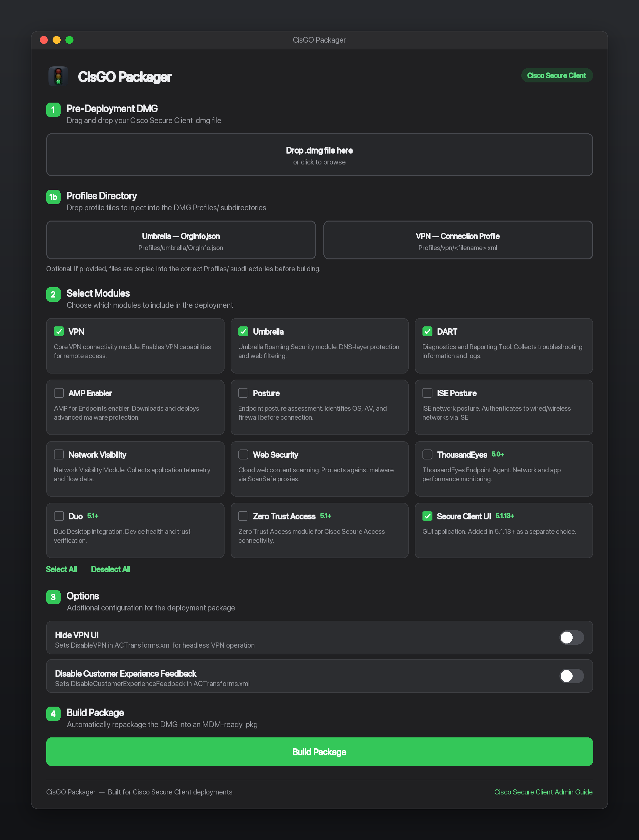Click 'Sets DisableVPN in ACTransforms.xml' text
This screenshot has width=639, height=840.
(x=155, y=645)
